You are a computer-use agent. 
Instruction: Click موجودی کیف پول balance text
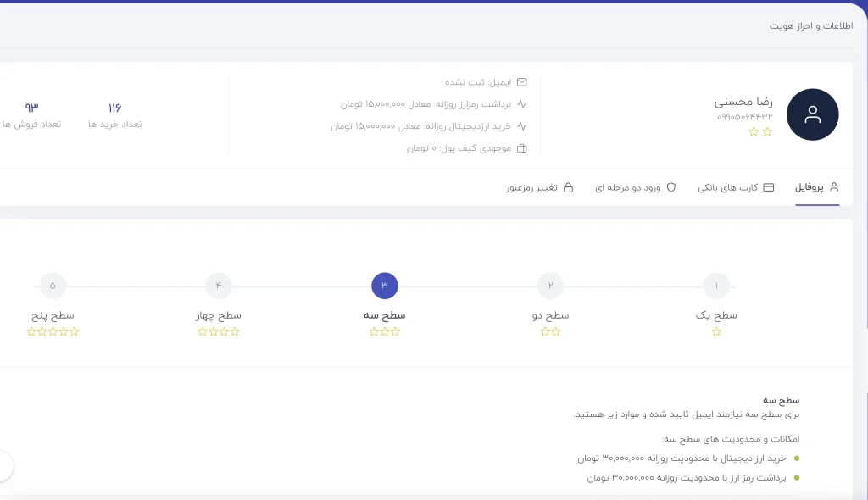(459, 148)
